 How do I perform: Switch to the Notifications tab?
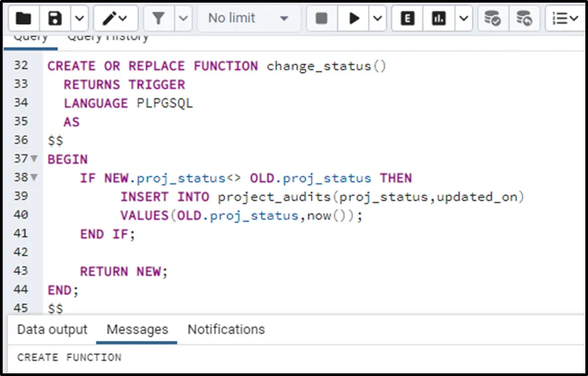pyautogui.click(x=226, y=329)
